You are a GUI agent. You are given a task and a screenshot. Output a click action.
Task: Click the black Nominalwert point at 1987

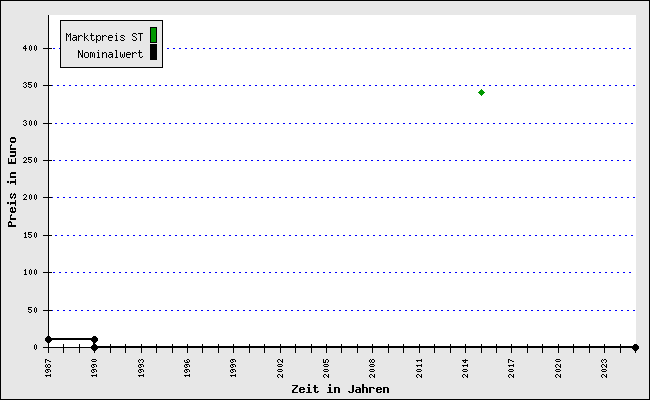click(x=49, y=339)
